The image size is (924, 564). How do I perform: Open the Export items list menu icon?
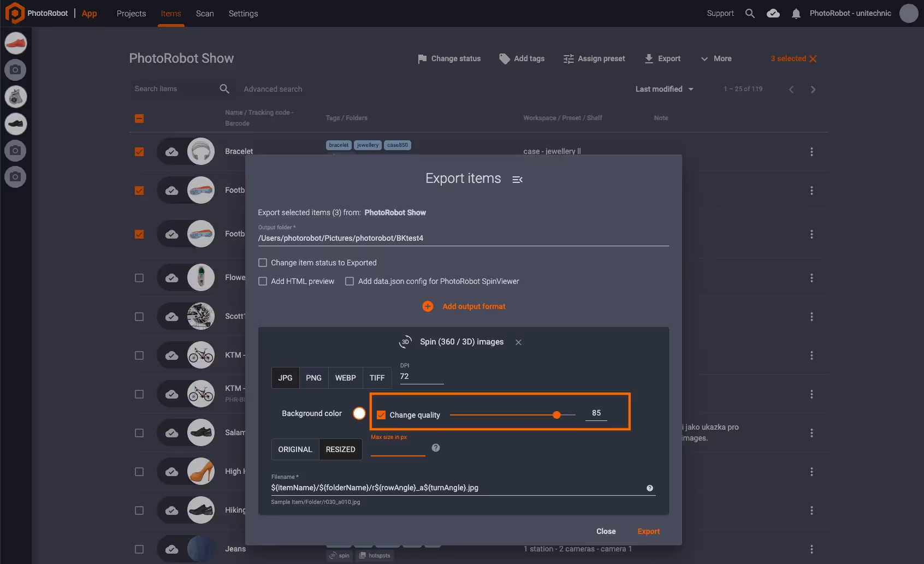517,179
